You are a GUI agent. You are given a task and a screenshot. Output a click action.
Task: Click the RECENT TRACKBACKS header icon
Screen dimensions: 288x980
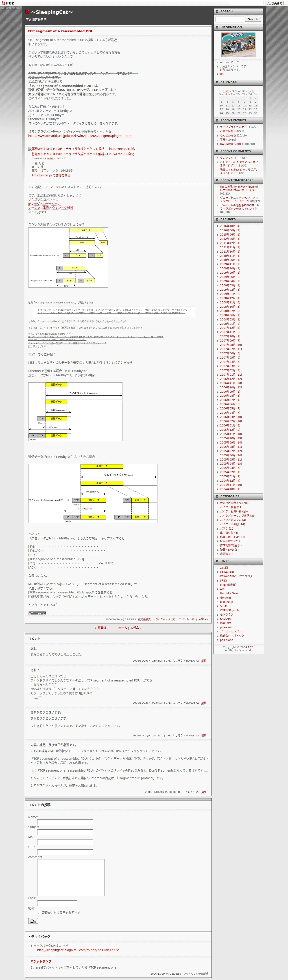click(x=217, y=180)
